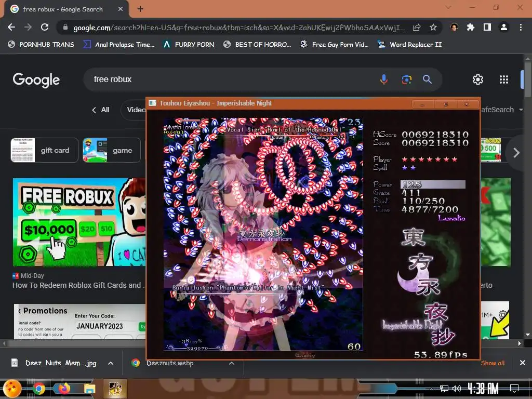Open a new Chrome tab
Image resolution: width=532 pixels, height=399 pixels.
(x=140, y=9)
